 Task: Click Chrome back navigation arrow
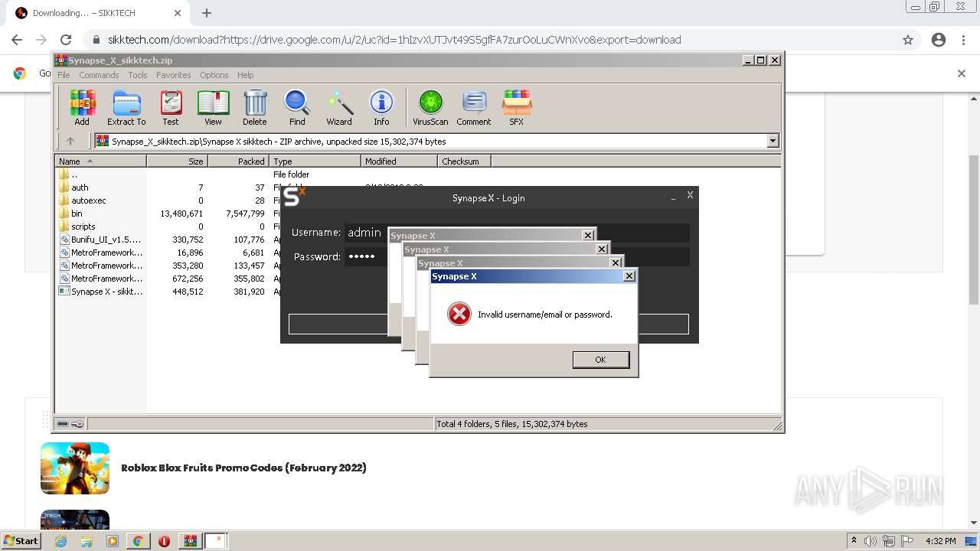tap(17, 40)
